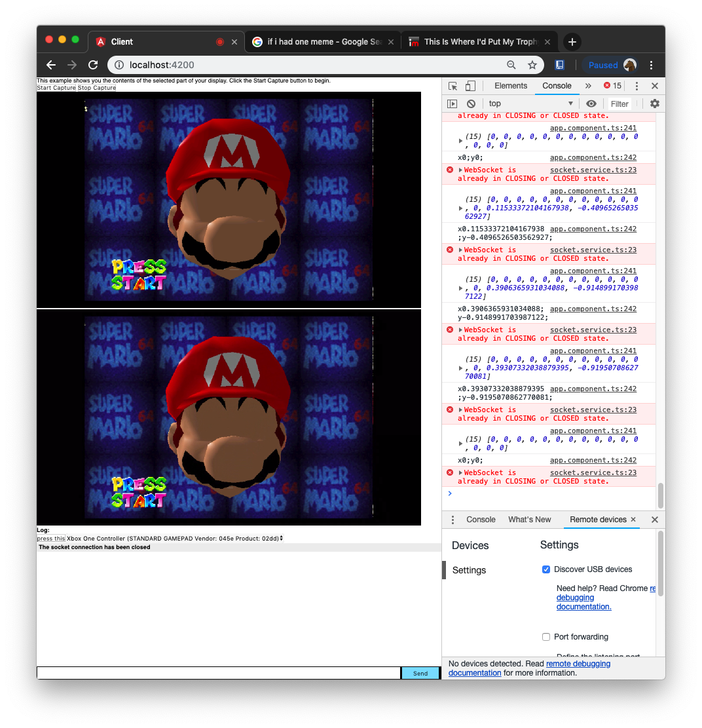702x728 pixels.
Task: Expand the last all-zeros array entry
Action: click(x=460, y=444)
